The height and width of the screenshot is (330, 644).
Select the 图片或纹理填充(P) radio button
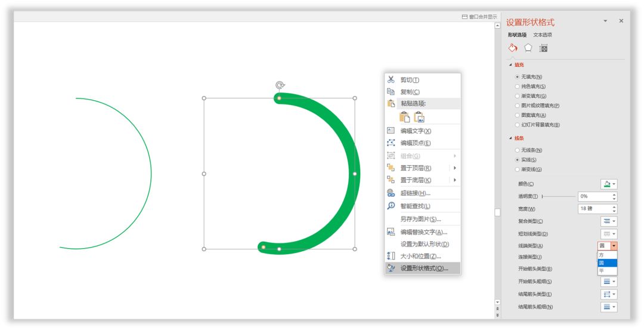pyautogui.click(x=517, y=105)
